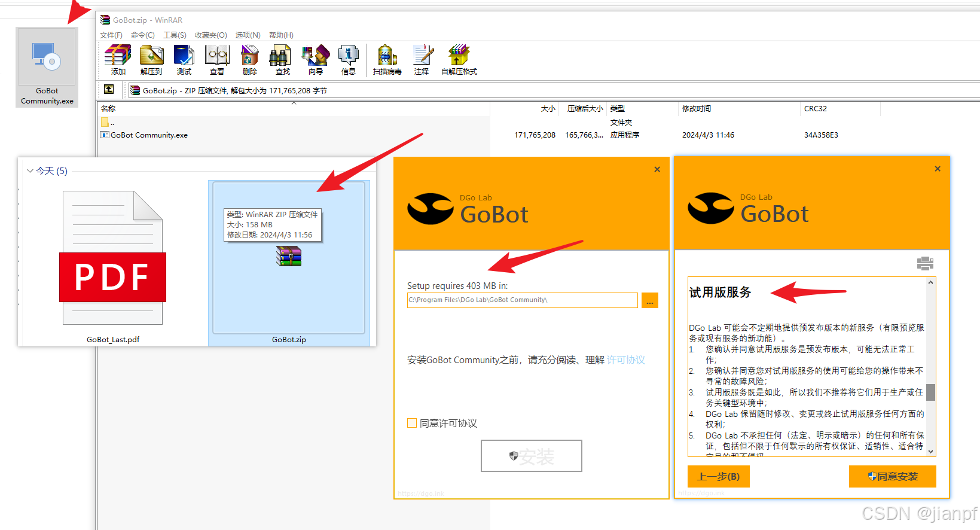
Task: Open the Wizard (向导) toolbar icon
Action: tap(316, 60)
